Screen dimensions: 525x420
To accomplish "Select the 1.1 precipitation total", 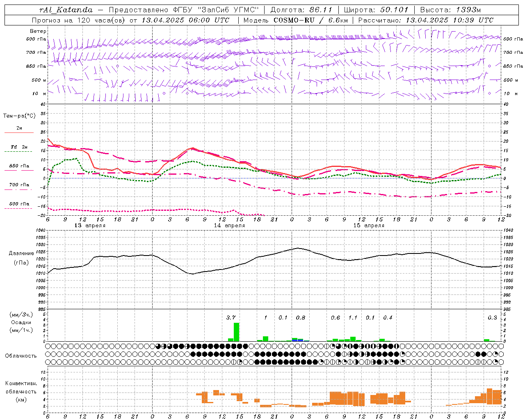I will (353, 317).
